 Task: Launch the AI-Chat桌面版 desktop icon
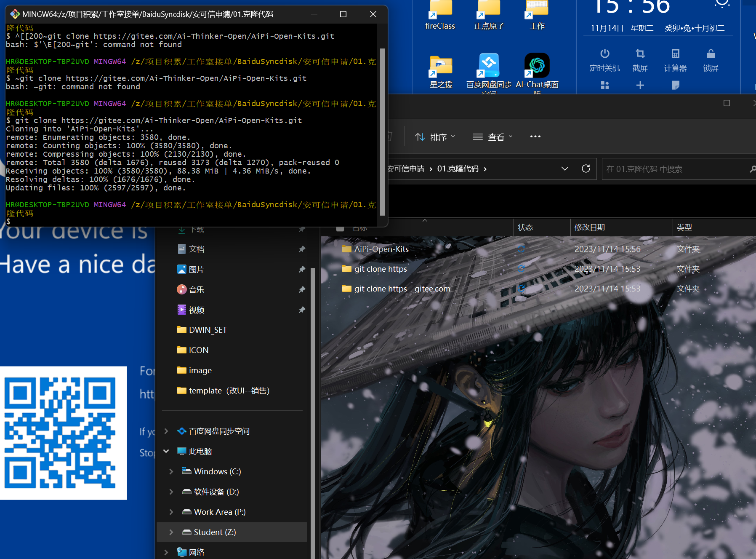(x=537, y=72)
